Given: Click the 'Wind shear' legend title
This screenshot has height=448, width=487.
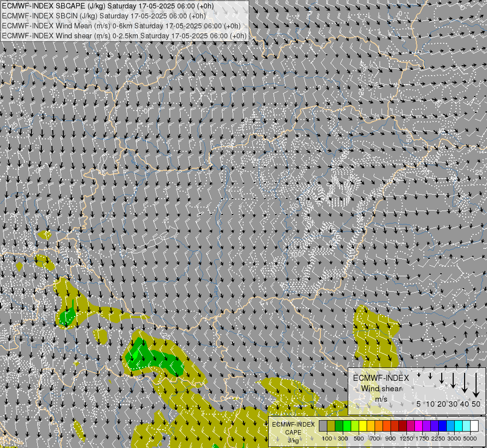Looking at the screenshot, I should click(x=381, y=388).
